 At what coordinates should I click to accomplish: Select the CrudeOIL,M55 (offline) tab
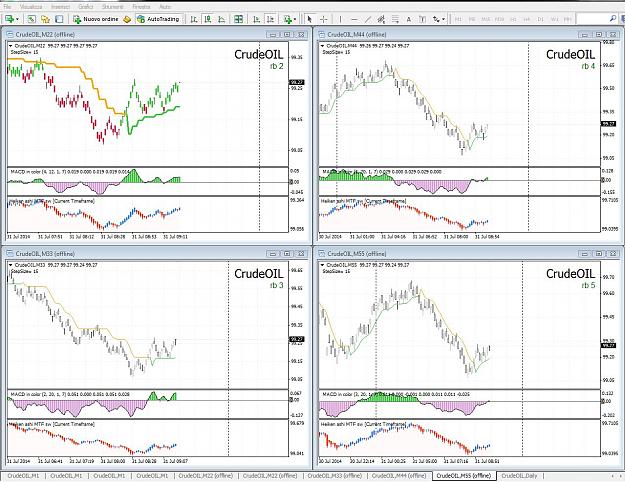point(464,476)
